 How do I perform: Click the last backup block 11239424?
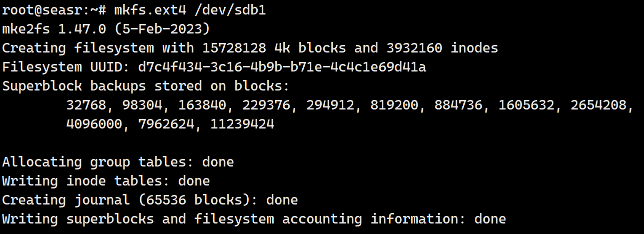coord(242,124)
